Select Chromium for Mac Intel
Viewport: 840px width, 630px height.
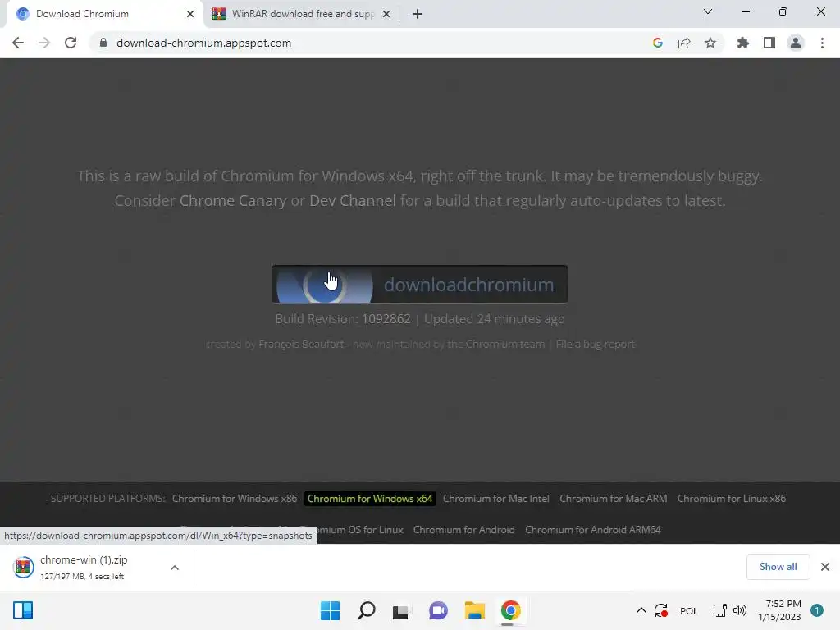(x=496, y=499)
